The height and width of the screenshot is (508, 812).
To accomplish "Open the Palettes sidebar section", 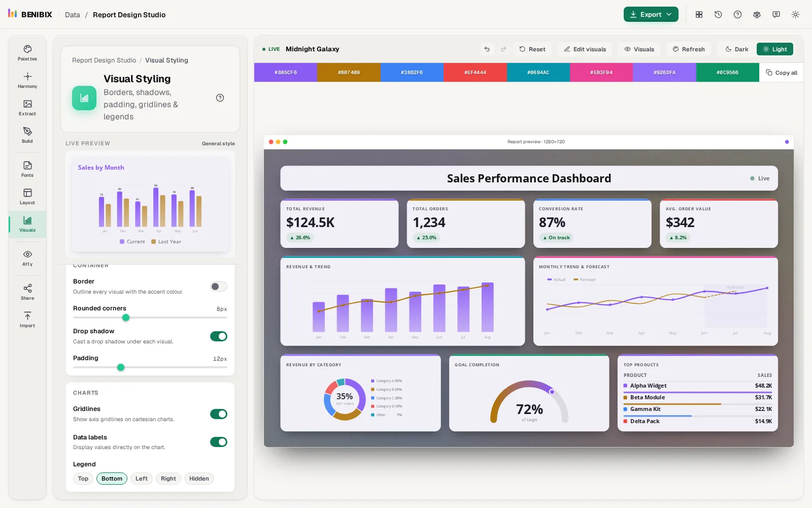I will pos(27,53).
